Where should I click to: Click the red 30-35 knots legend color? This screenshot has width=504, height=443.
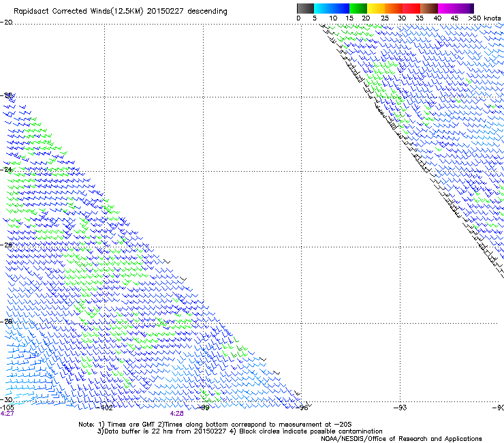tap(411, 8)
